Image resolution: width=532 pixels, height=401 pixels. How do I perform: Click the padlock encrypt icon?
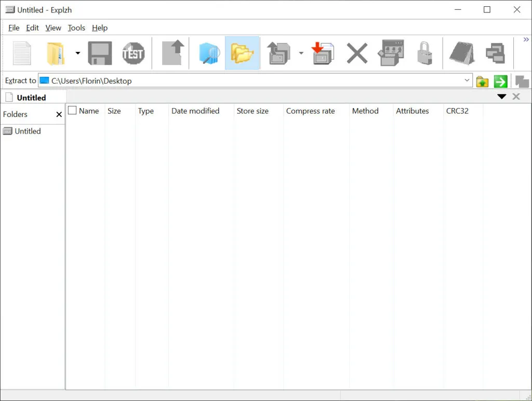(424, 53)
